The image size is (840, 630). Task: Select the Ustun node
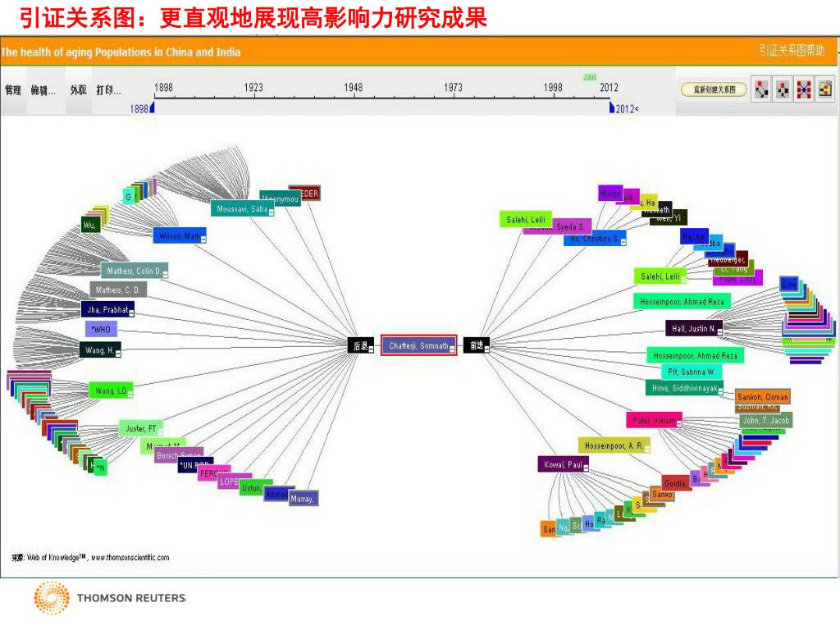pyautogui.click(x=251, y=487)
